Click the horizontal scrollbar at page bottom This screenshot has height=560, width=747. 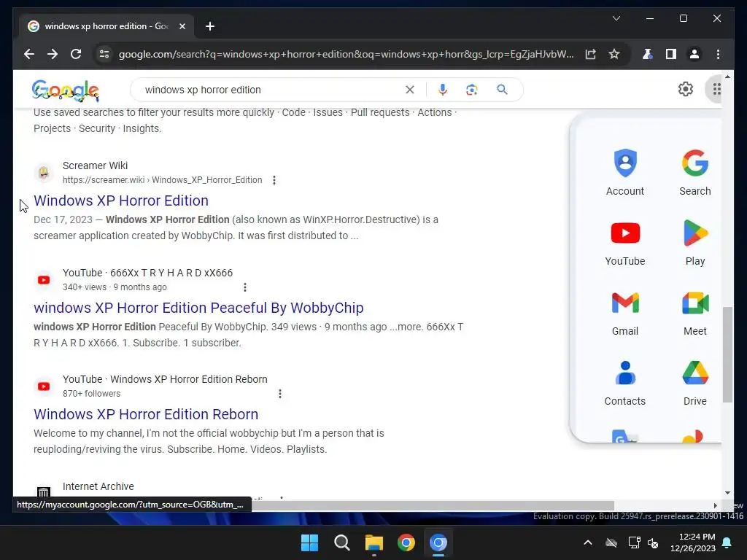tap(433, 505)
